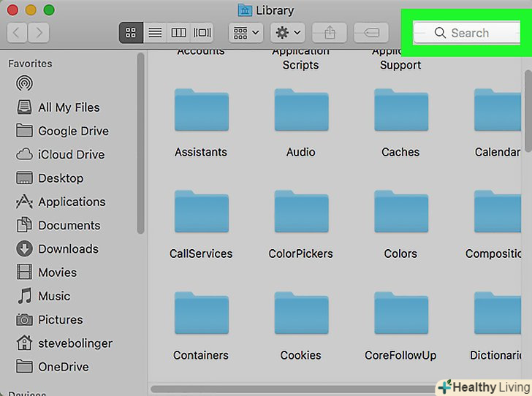Click the folder pane vertical scrollbar
The image size is (532, 396).
tap(528, 111)
